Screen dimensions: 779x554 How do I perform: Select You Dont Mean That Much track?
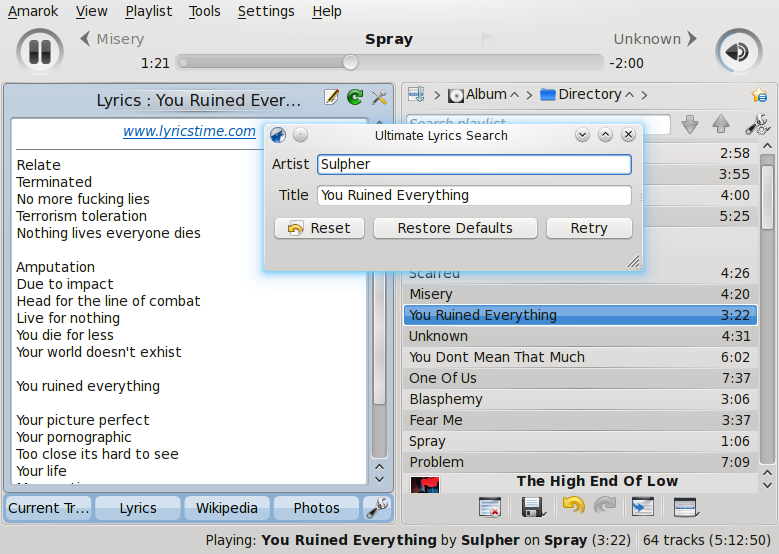click(x=580, y=357)
